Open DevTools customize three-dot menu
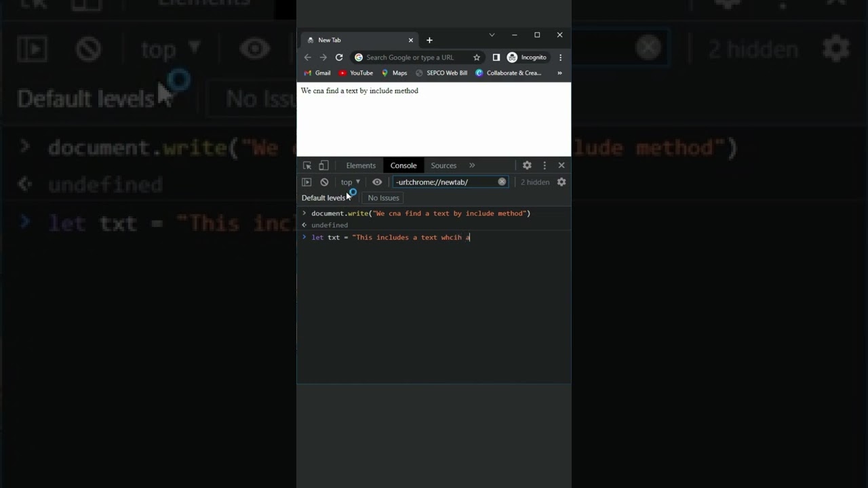The height and width of the screenshot is (488, 868). pyautogui.click(x=545, y=165)
